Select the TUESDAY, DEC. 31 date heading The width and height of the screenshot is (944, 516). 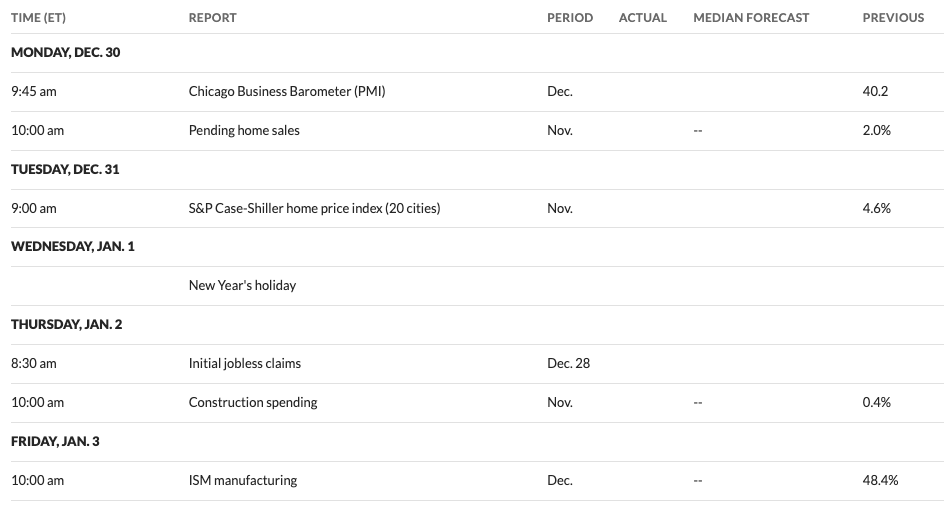point(65,169)
